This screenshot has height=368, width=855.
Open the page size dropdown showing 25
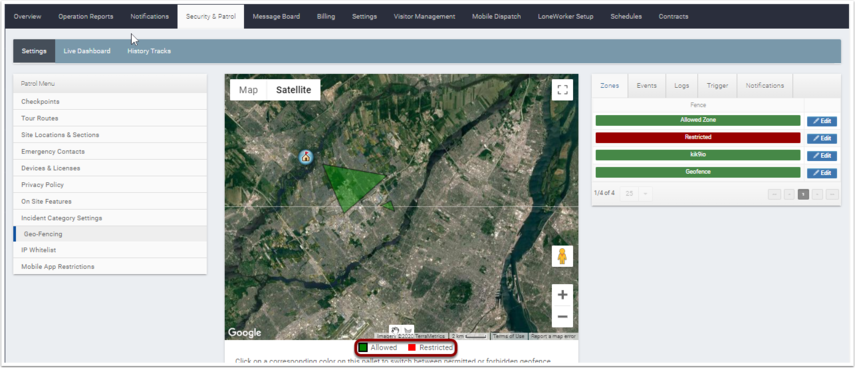pos(636,194)
